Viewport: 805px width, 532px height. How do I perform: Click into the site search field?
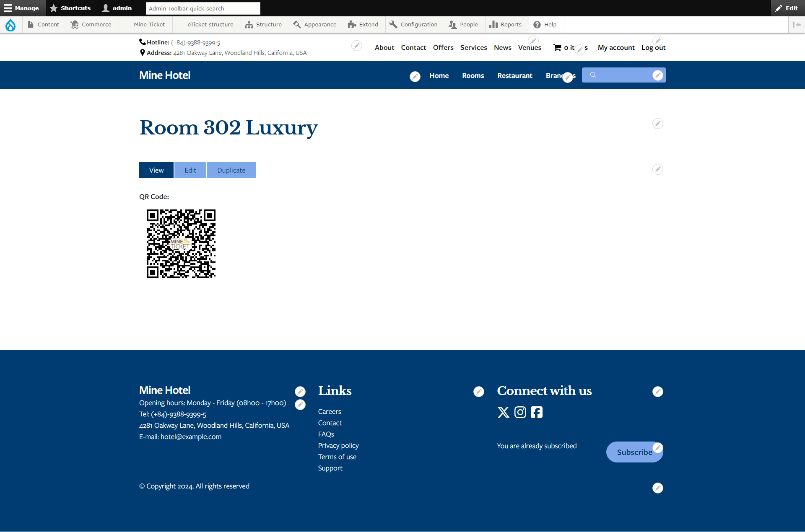point(624,75)
